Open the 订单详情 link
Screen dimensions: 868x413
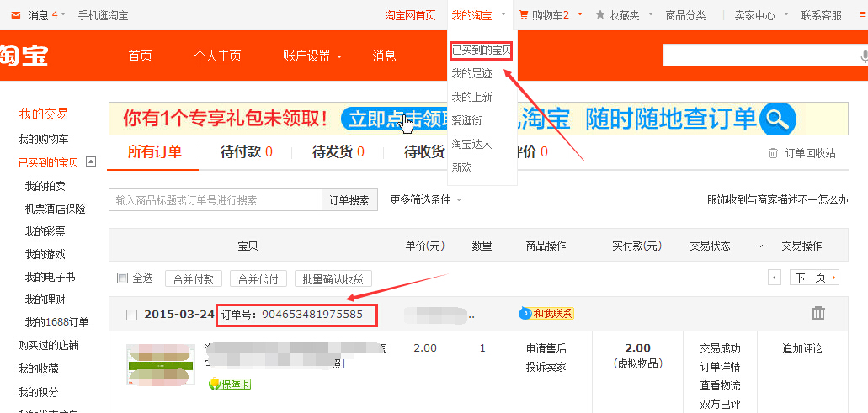[720, 367]
